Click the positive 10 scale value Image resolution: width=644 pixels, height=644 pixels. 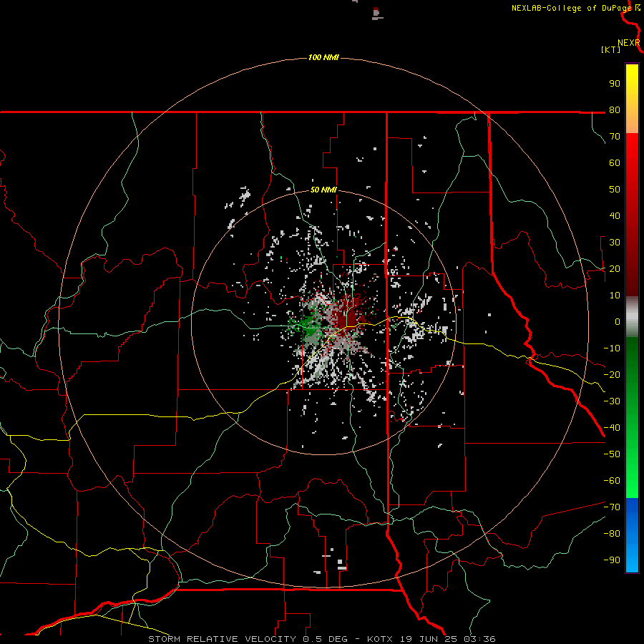(x=615, y=296)
